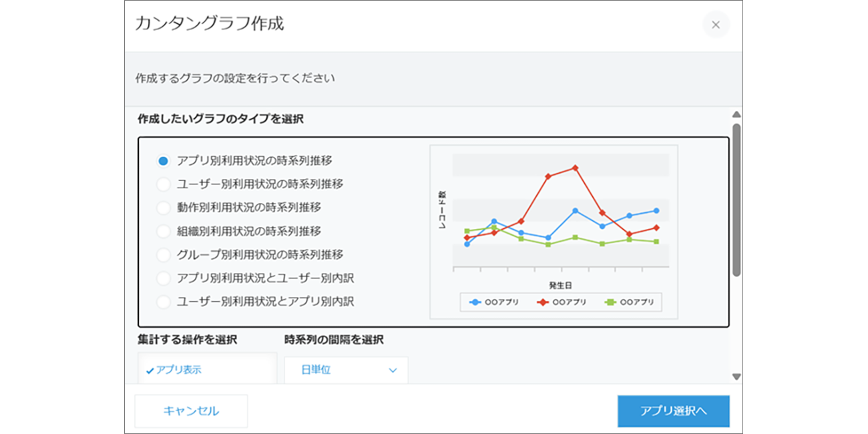Click 作成したいグラフのタイプを選択 heading
Image resolution: width=868 pixels, height=434 pixels.
[220, 119]
